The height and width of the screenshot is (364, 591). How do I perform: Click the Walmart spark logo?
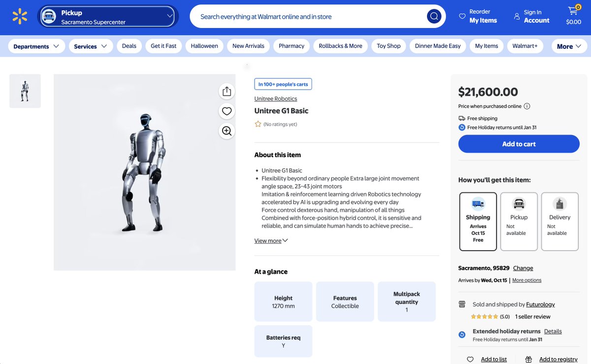coord(20,16)
